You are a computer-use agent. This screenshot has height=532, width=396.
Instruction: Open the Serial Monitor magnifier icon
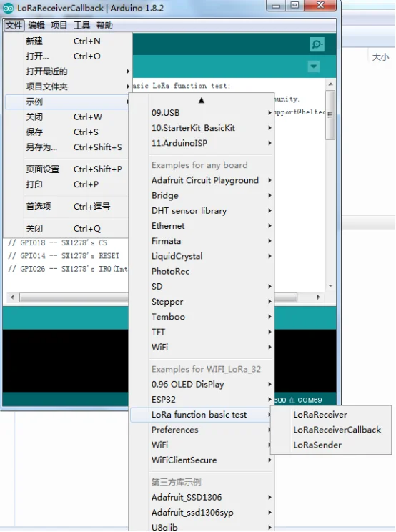tap(317, 44)
